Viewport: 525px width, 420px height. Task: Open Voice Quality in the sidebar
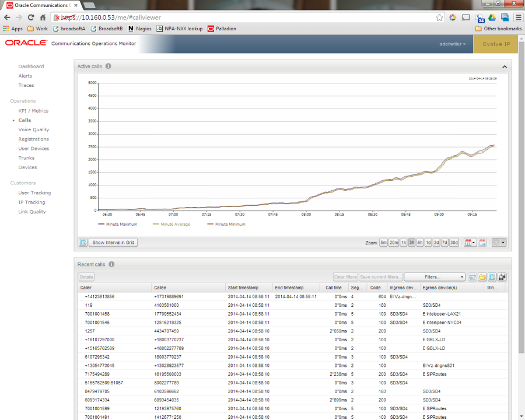pos(34,129)
